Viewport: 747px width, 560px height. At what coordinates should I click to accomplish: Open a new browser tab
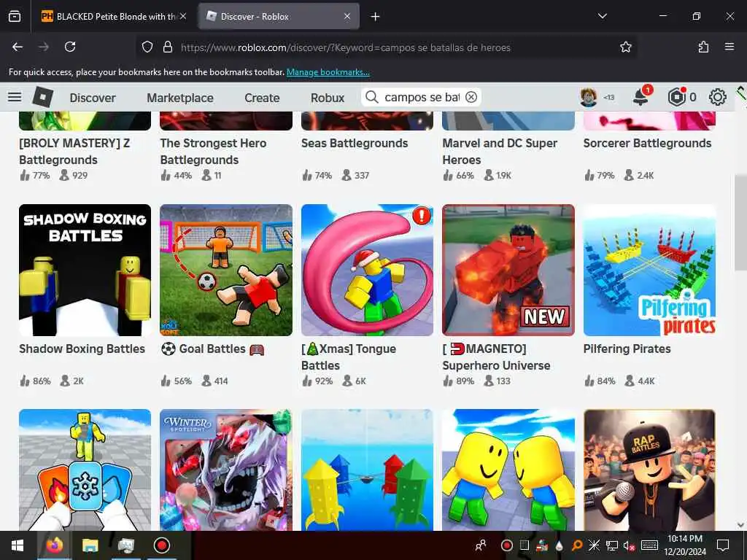[376, 17]
